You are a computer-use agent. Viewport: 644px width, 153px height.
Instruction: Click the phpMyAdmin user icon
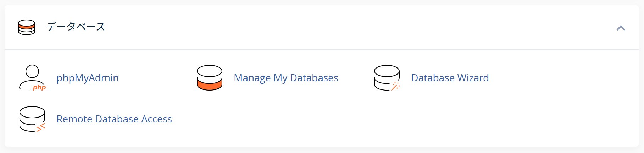point(32,77)
